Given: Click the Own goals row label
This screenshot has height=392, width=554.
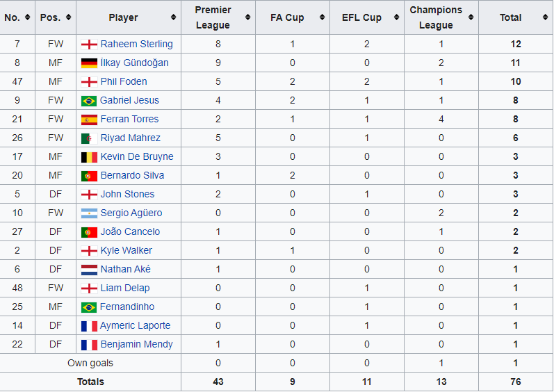Looking at the screenshot, I should 90,363.
